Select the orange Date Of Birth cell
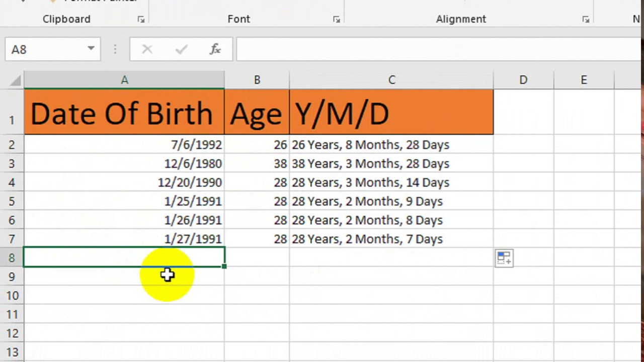Image resolution: width=644 pixels, height=362 pixels. point(124,112)
